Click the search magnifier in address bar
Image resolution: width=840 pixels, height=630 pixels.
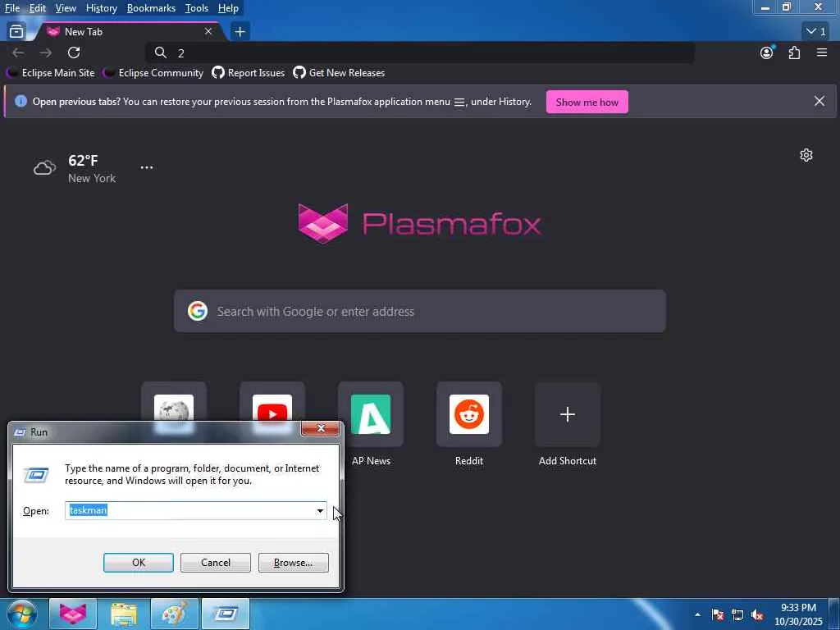tap(161, 52)
